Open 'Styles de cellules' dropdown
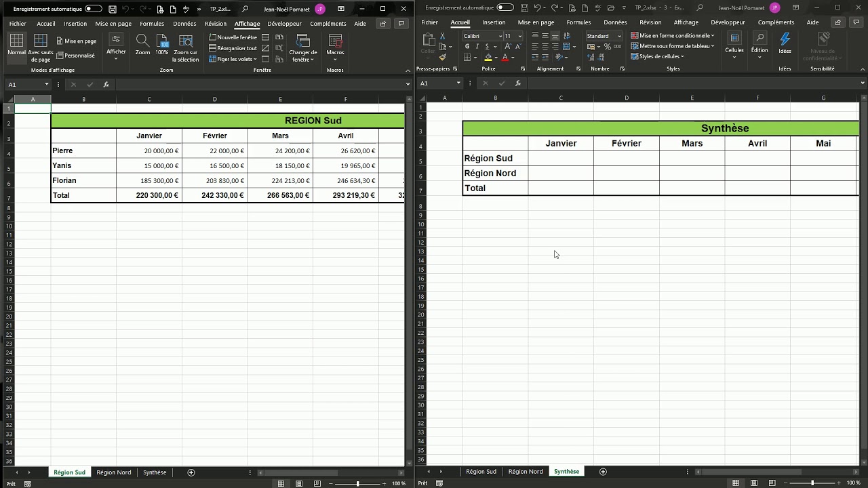This screenshot has width=868, height=488. 658,57
